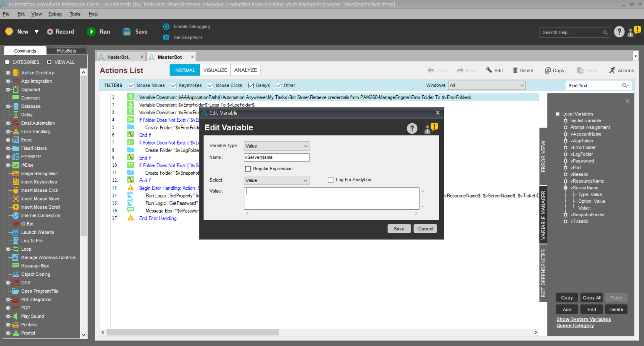Toggle the Log For Analytics checkbox
The width and height of the screenshot is (644, 346).
[x=330, y=180]
